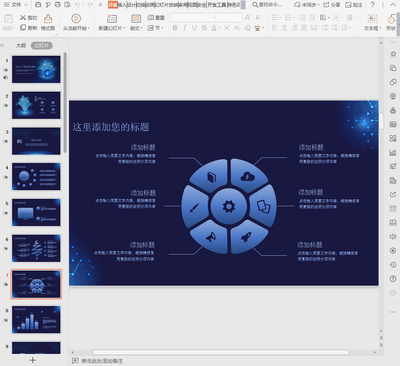Open the Section (节) dropdown
This screenshot has height=366, width=400.
pyautogui.click(x=156, y=28)
